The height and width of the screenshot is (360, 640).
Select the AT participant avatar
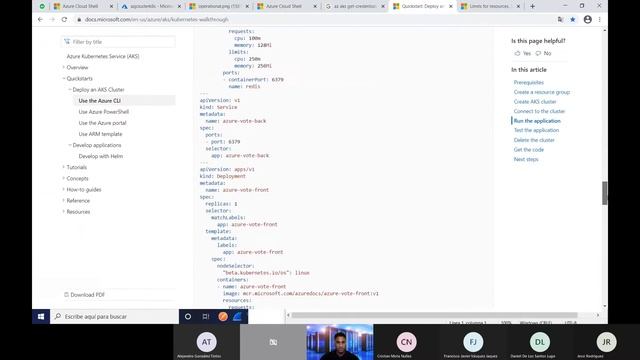[x=207, y=342]
